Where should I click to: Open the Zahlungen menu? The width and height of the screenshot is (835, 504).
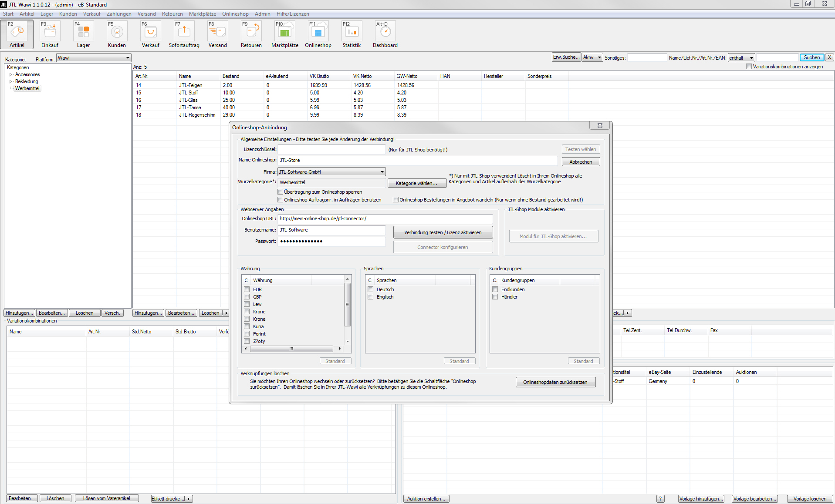click(119, 14)
